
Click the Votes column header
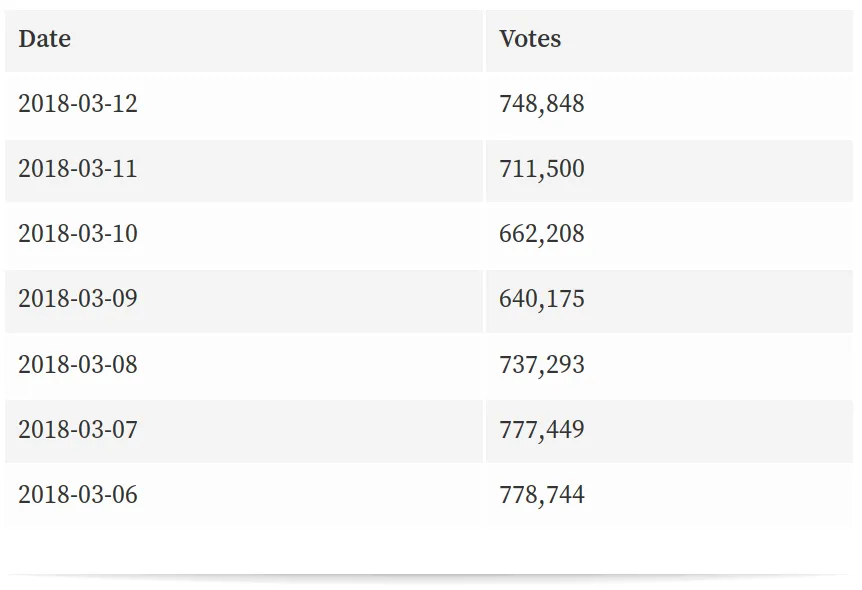pos(530,40)
